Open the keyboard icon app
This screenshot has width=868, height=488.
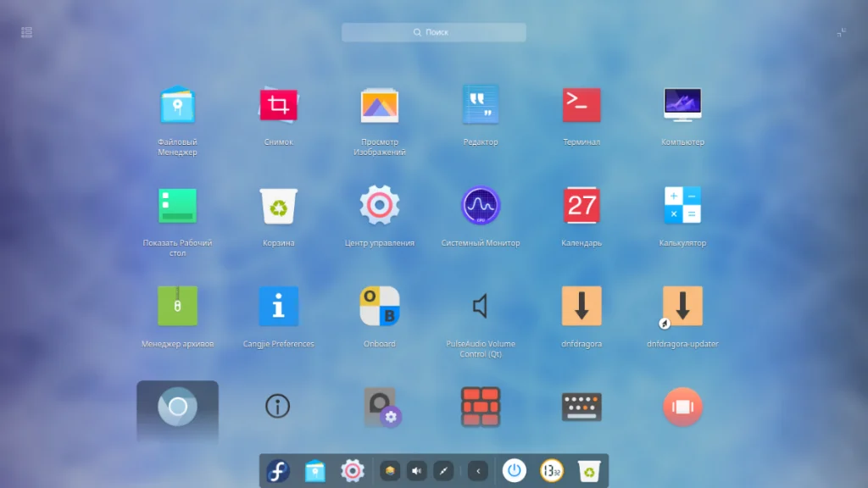(x=581, y=407)
